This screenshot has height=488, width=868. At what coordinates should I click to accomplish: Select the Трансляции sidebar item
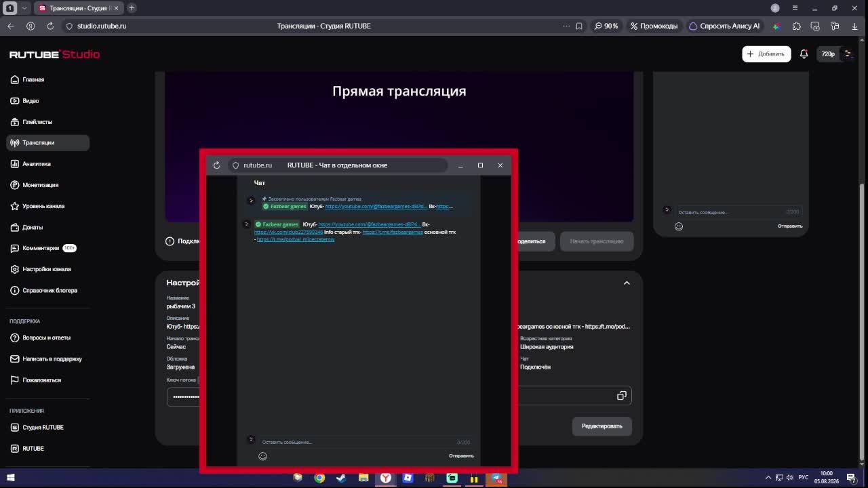pos(47,142)
